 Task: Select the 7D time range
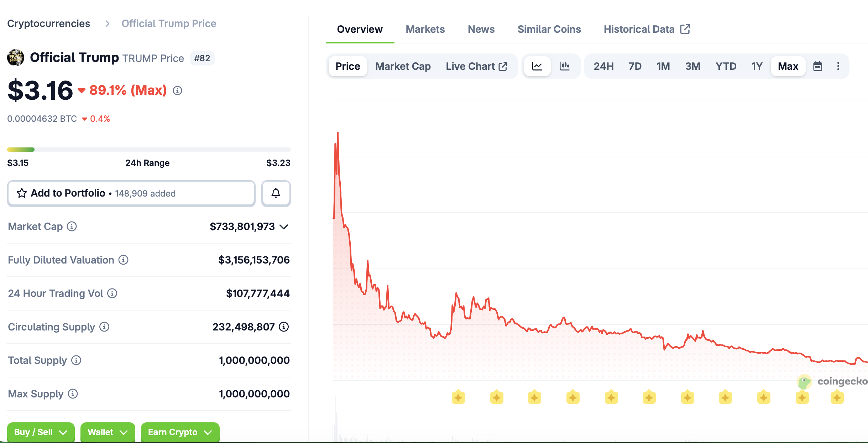point(635,66)
